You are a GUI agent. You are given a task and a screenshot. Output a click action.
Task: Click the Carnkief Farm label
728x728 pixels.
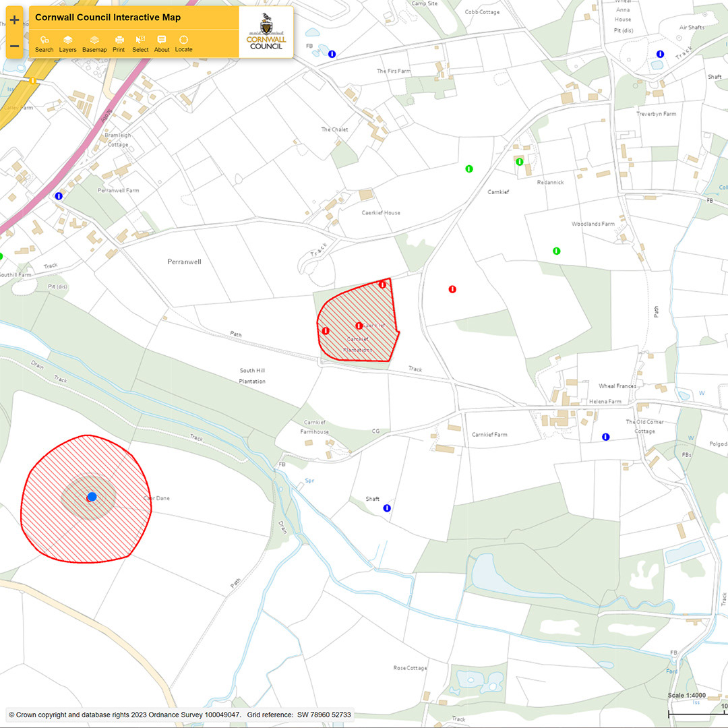click(489, 435)
